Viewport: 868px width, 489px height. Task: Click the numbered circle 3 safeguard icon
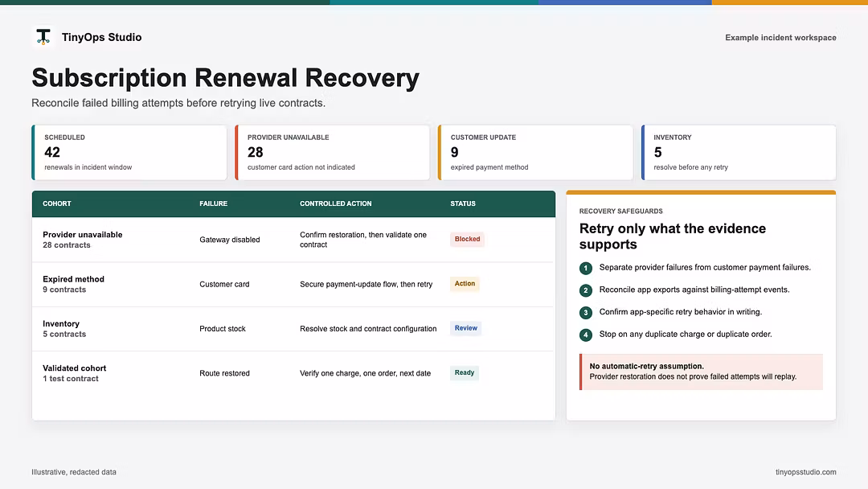tap(586, 312)
